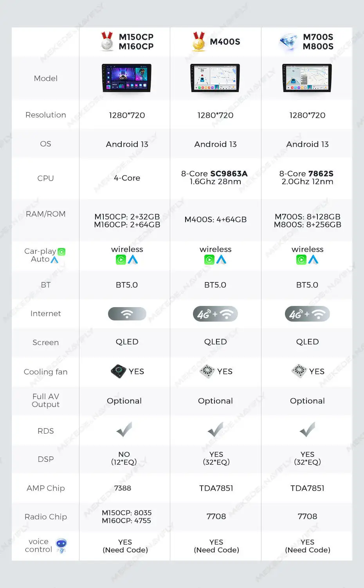Click the gold medal icon beside M400S

tap(199, 42)
